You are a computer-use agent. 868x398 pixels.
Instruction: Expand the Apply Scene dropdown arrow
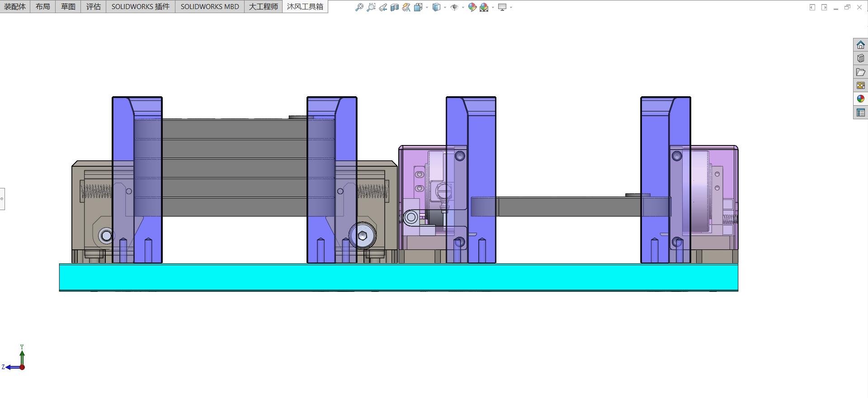pos(493,7)
